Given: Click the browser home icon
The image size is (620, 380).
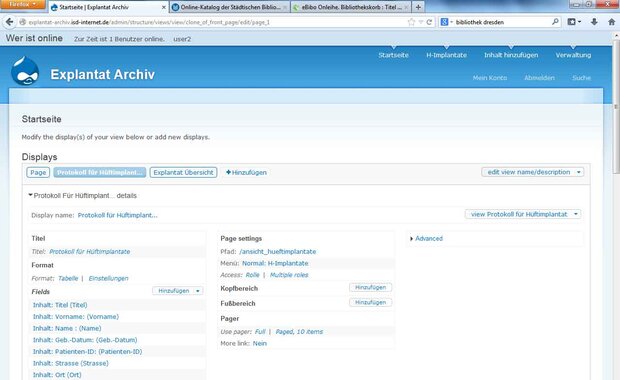Looking at the screenshot, I should click(x=611, y=22).
